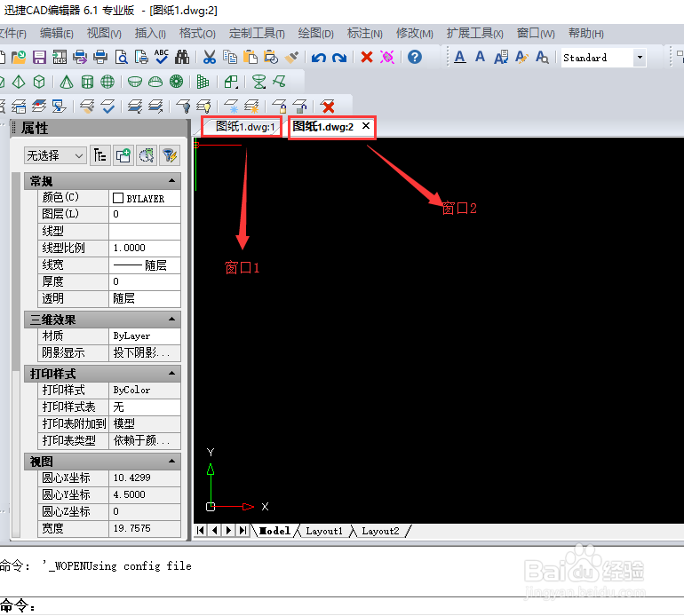The width and height of the screenshot is (684, 616).
Task: Click the 线宽 随层 lineweight value
Action: tap(145, 265)
